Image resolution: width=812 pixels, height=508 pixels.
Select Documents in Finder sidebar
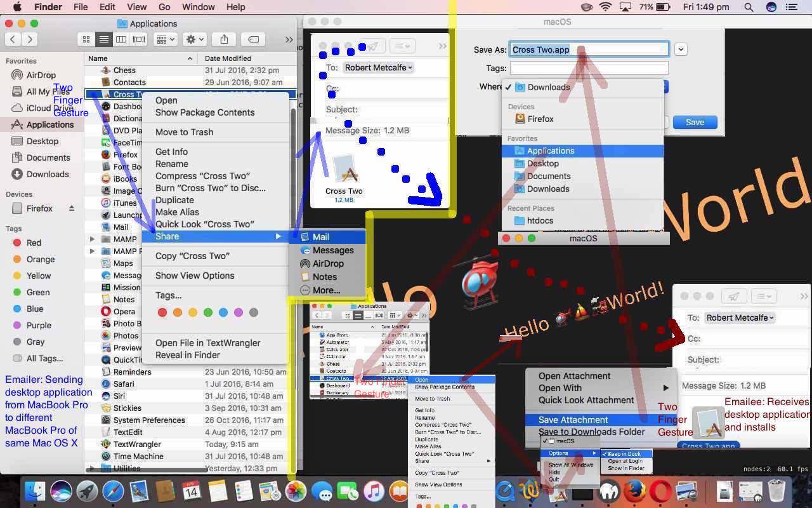[x=48, y=157]
